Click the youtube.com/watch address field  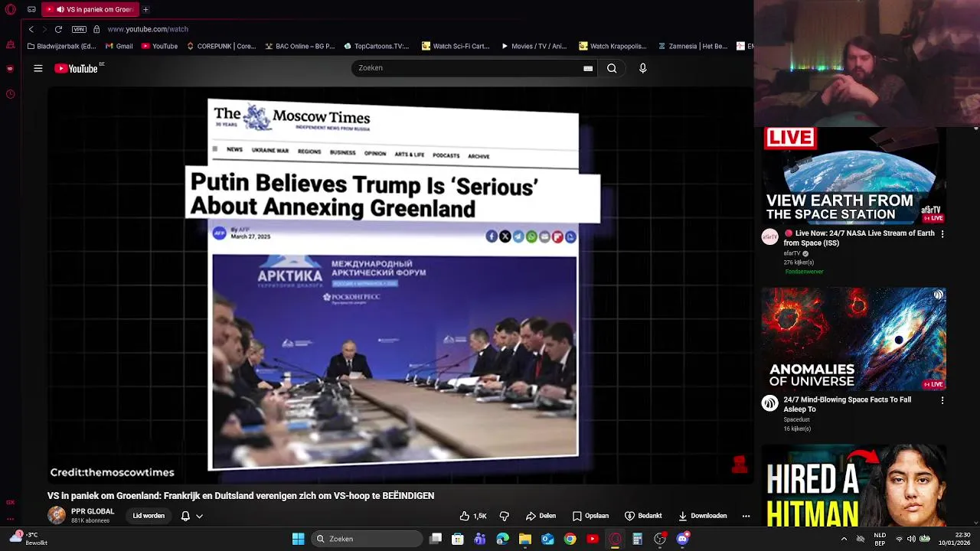(x=148, y=29)
